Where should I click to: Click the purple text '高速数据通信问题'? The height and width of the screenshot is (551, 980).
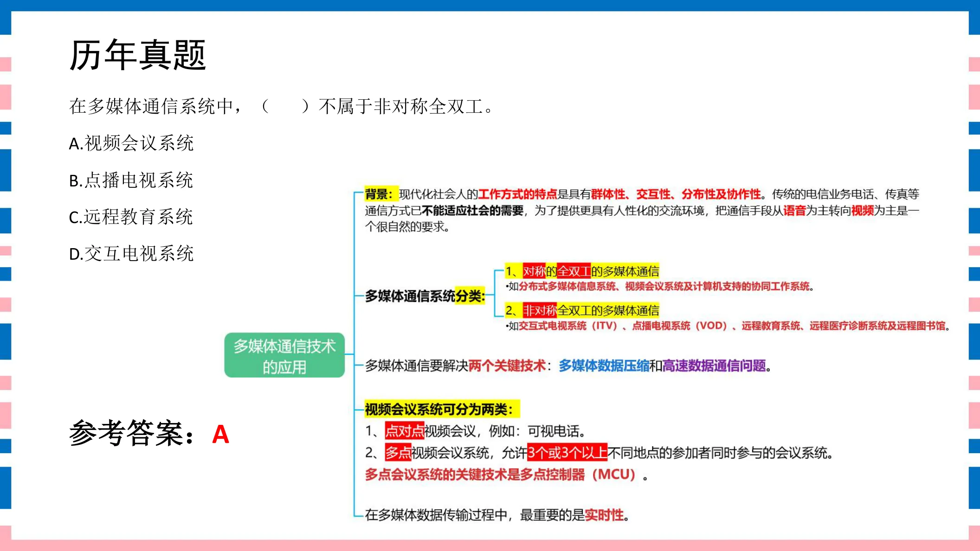coord(714,365)
